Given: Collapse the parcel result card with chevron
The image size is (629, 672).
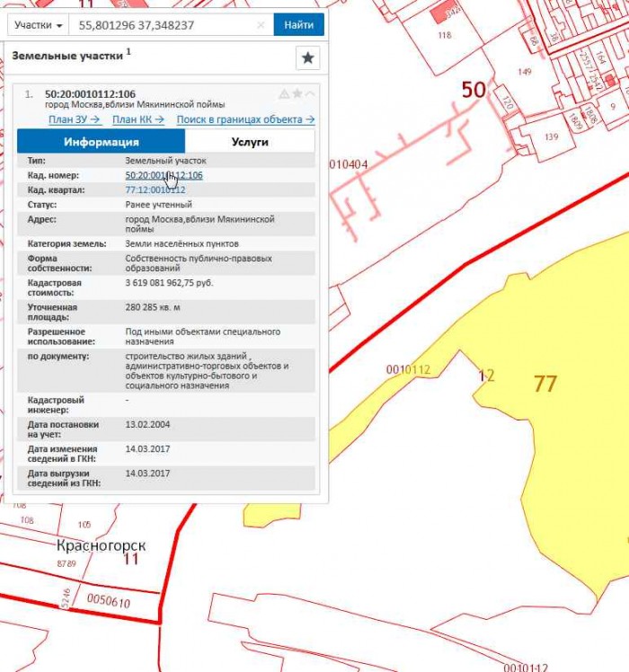Looking at the screenshot, I should tap(310, 94).
